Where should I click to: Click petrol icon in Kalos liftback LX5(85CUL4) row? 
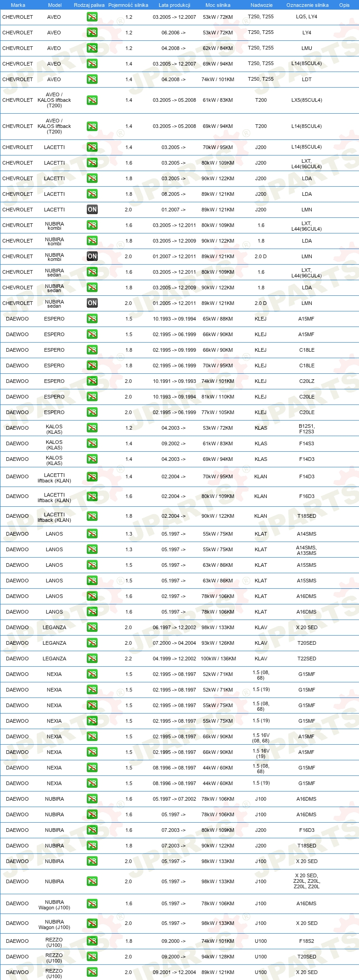click(92, 100)
